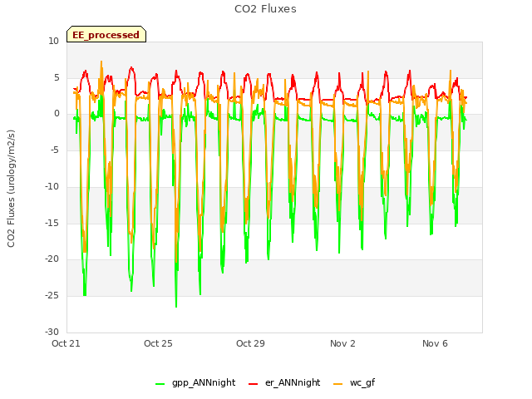532x399 pixels.
Task: Click the Oct 29 x-axis label
Action: 250,343
